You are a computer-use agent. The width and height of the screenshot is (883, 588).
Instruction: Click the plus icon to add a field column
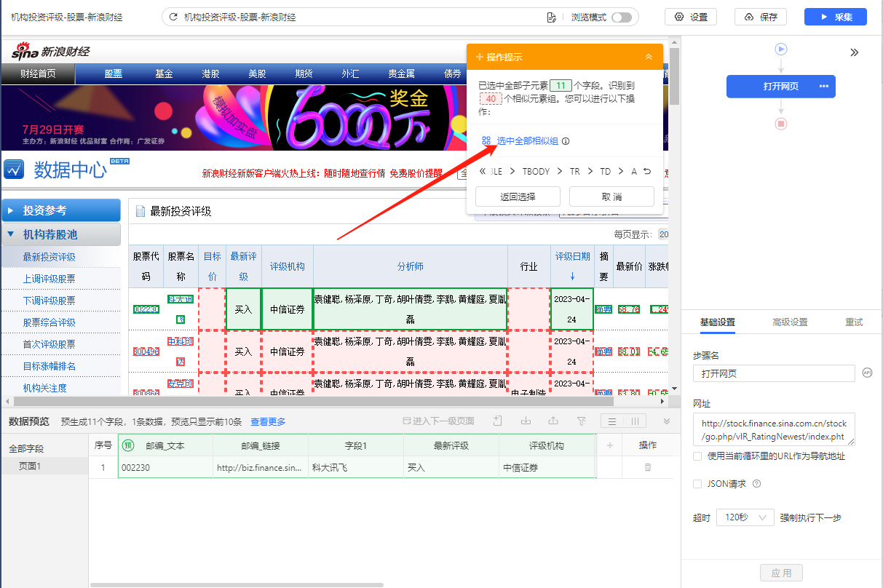610,445
